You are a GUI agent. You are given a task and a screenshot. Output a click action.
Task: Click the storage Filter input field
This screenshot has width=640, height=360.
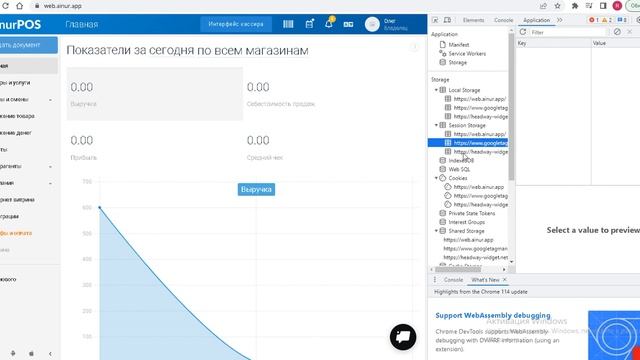569,32
